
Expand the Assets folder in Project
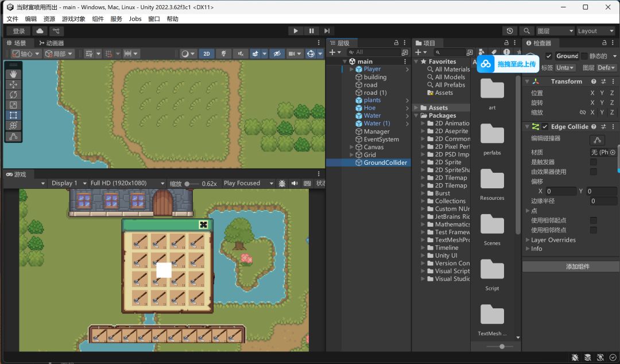tap(416, 107)
